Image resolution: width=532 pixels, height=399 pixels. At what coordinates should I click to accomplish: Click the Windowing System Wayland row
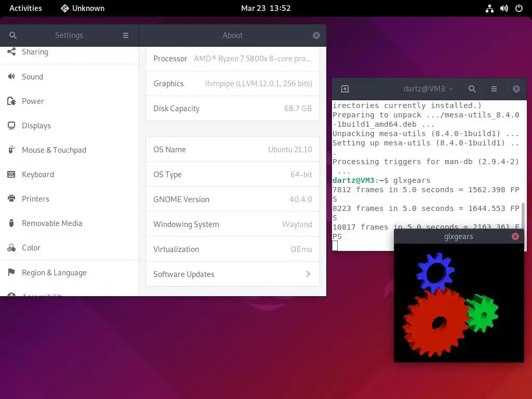pyautogui.click(x=233, y=224)
